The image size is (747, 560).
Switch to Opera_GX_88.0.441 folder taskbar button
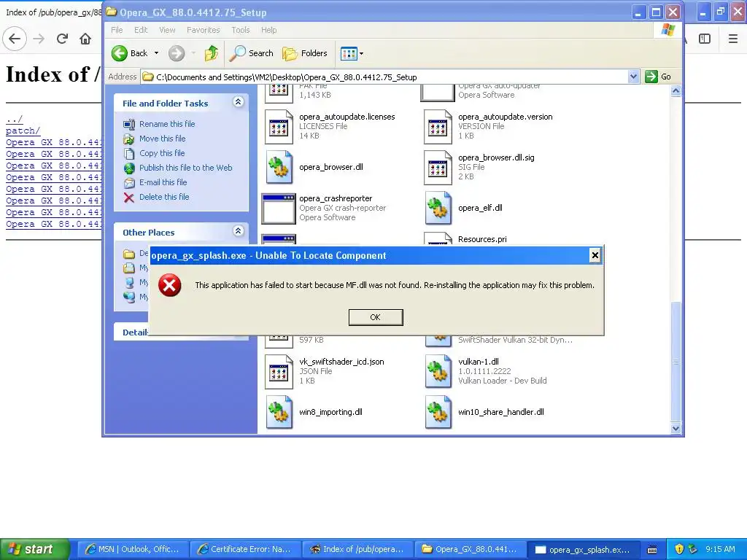pos(470,550)
